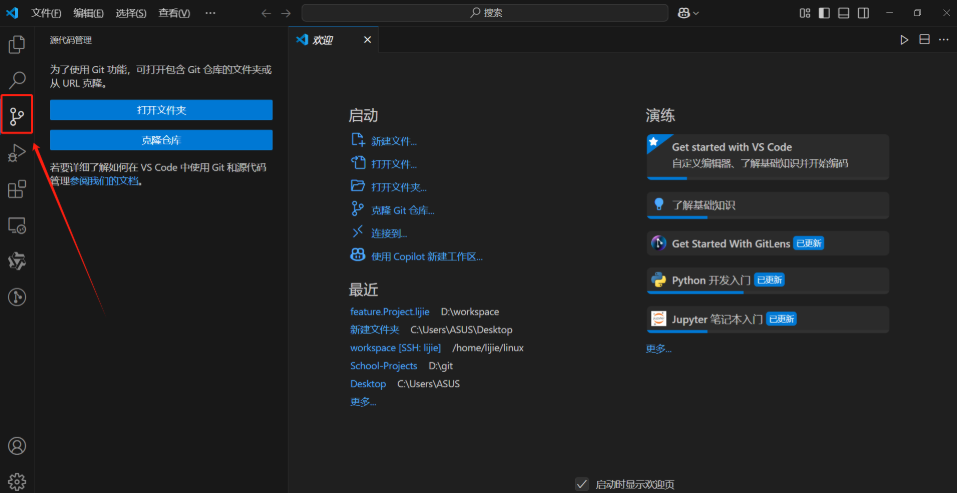Click the Copilot icon beside 新建工作区
957x493 pixels.
[x=358, y=255]
